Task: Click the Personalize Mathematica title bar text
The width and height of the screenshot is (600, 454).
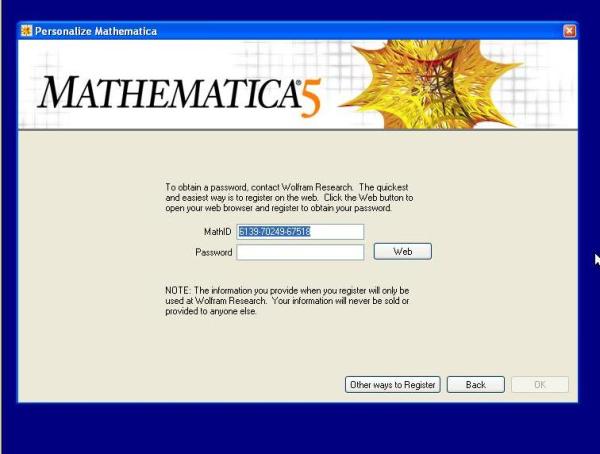Action: click(x=96, y=31)
